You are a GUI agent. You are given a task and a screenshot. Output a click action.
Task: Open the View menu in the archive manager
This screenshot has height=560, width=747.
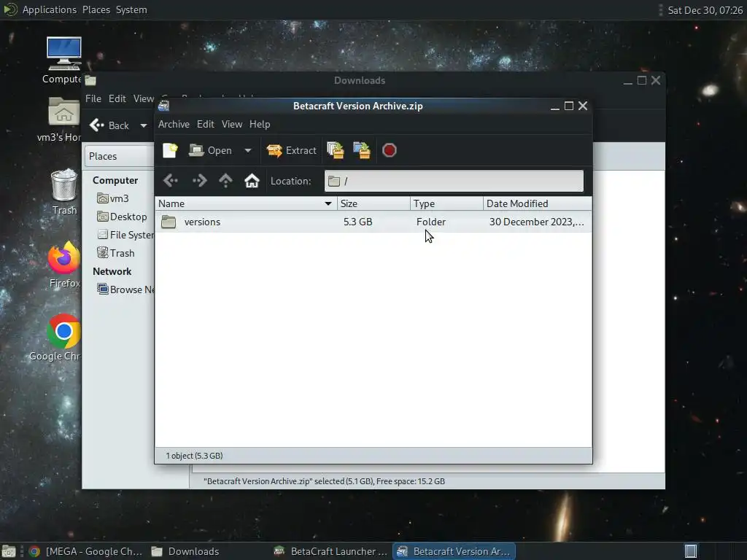232,124
